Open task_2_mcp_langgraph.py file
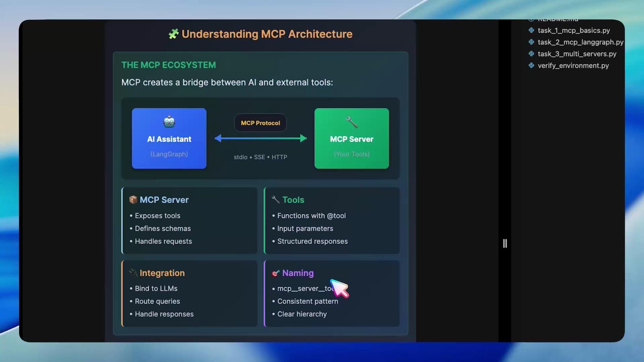The image size is (644, 362). pyautogui.click(x=580, y=42)
